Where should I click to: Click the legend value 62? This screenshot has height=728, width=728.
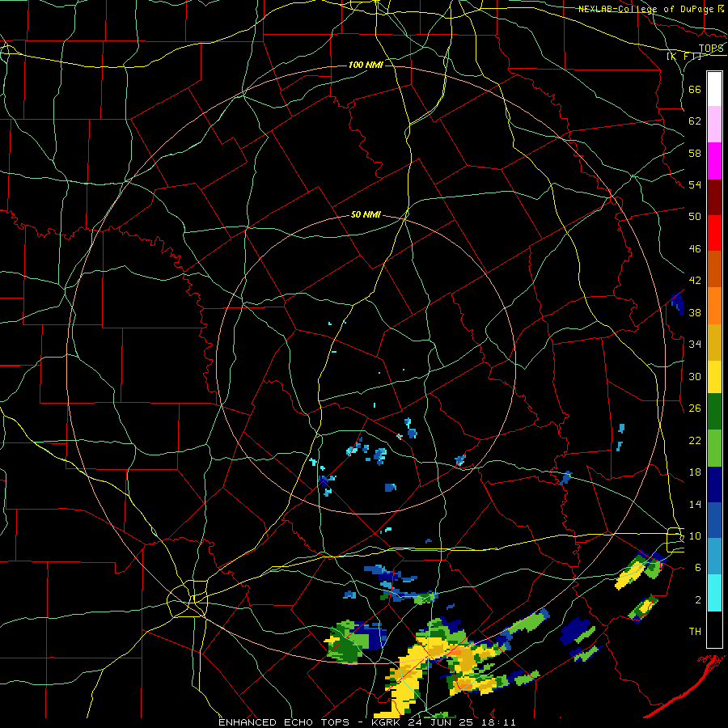coord(695,121)
